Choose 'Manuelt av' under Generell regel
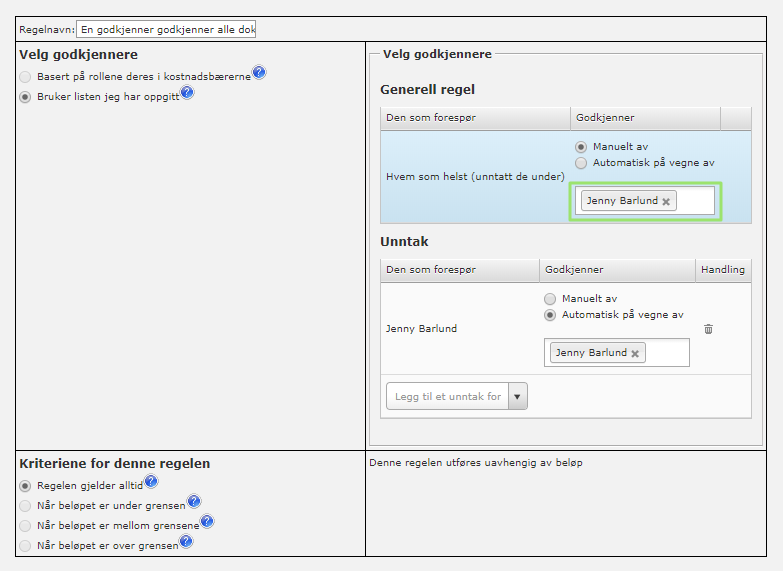Viewport: 783px width, 571px height. pos(581,147)
